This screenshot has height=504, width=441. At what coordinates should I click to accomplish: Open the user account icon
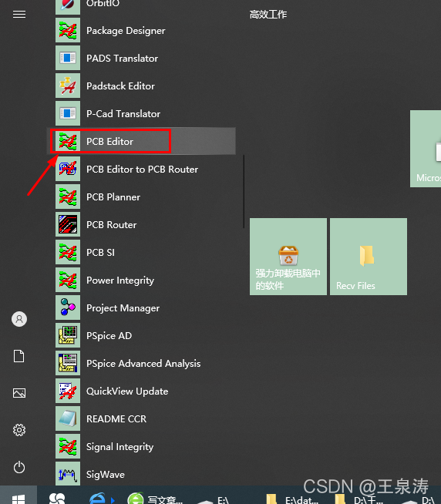pos(19,319)
